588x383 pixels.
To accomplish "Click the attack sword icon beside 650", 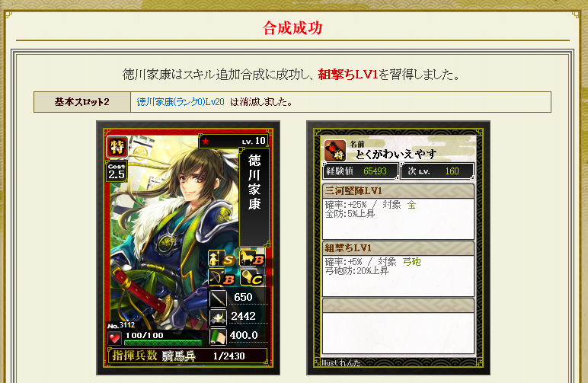I will [x=218, y=298].
